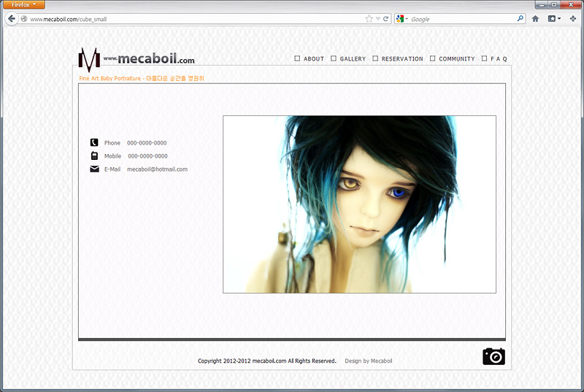The width and height of the screenshot is (584, 392).
Task: Click the Mobile phone icon
Action: click(x=95, y=155)
